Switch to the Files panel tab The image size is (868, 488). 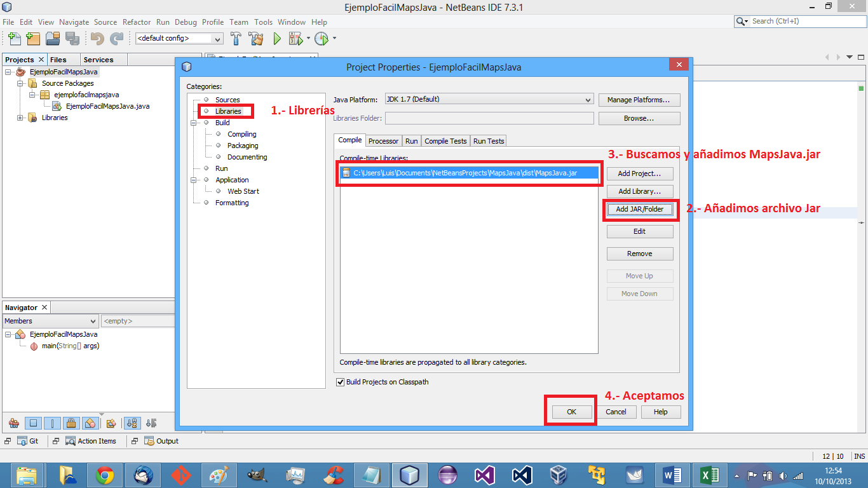[x=58, y=60]
